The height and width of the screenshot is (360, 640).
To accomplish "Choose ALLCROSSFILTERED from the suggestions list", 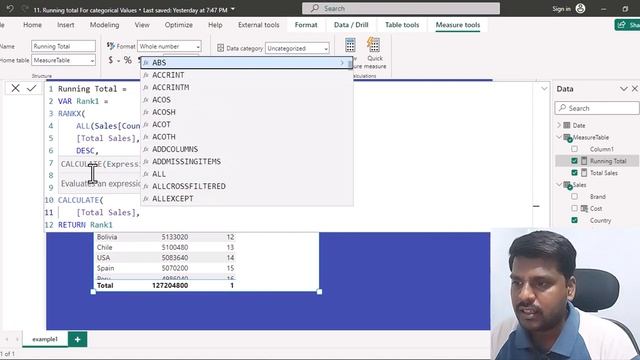I will (x=247, y=186).
